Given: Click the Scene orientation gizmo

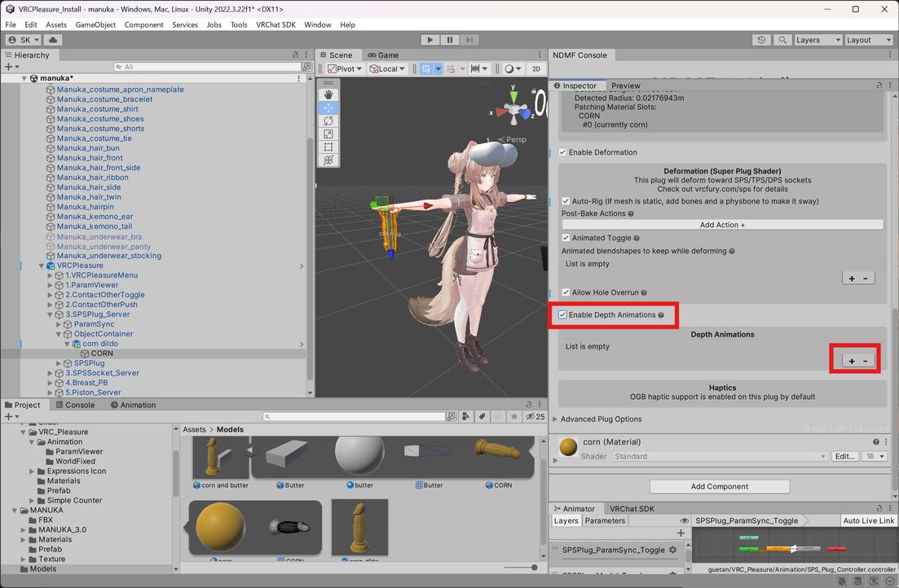Looking at the screenshot, I should tap(513, 109).
